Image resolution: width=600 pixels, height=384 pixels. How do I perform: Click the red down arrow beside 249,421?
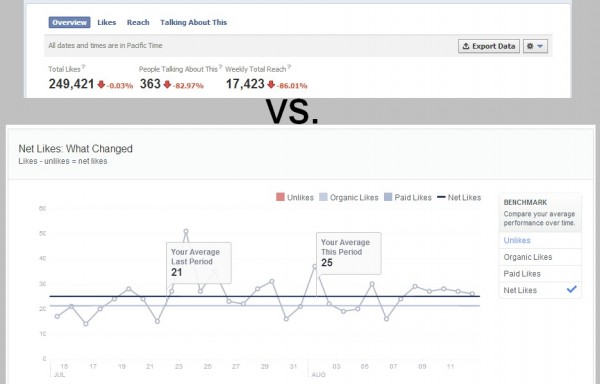click(101, 84)
